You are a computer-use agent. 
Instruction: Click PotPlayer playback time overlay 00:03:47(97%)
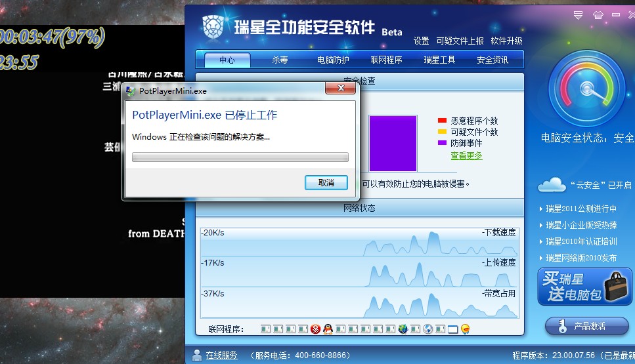(x=53, y=37)
